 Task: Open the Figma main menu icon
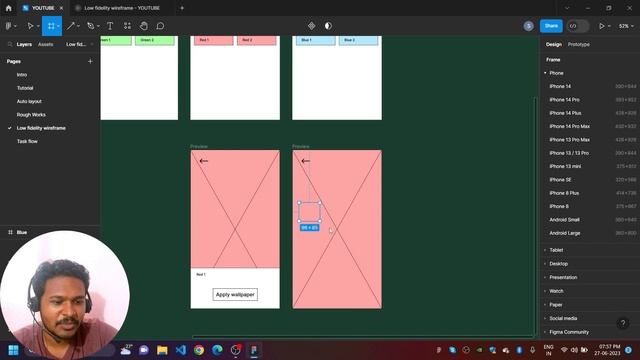[x=9, y=26]
